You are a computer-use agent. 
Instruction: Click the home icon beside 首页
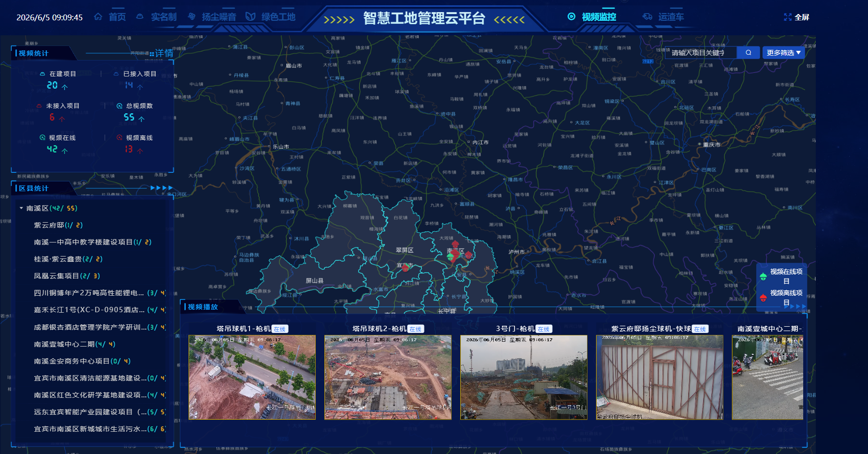[98, 16]
